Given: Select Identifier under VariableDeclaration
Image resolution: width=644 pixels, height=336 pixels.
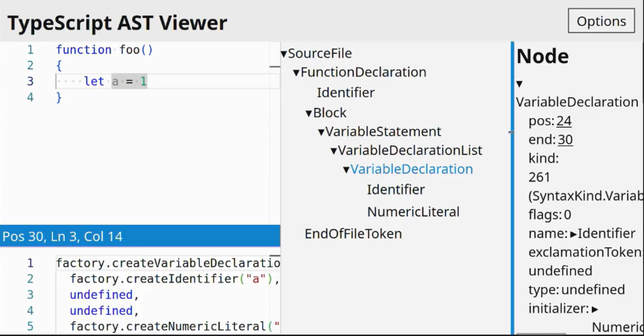Looking at the screenshot, I should click(x=396, y=190).
